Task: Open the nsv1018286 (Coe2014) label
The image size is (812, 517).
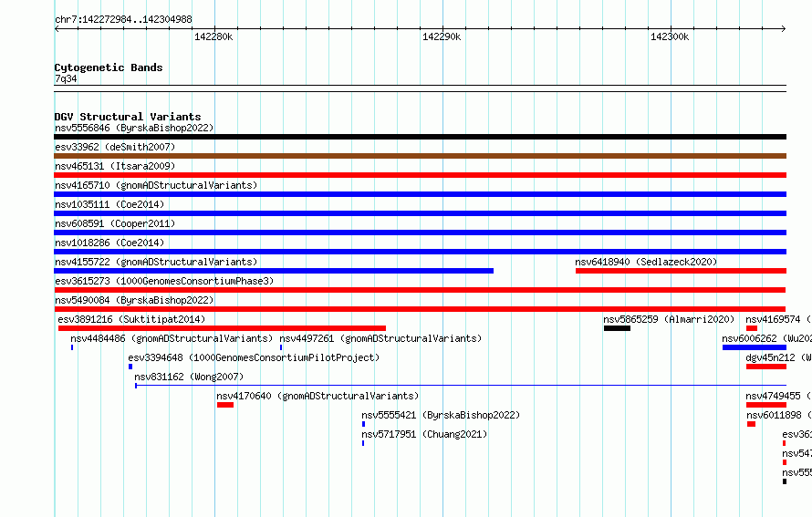Action: [x=109, y=243]
